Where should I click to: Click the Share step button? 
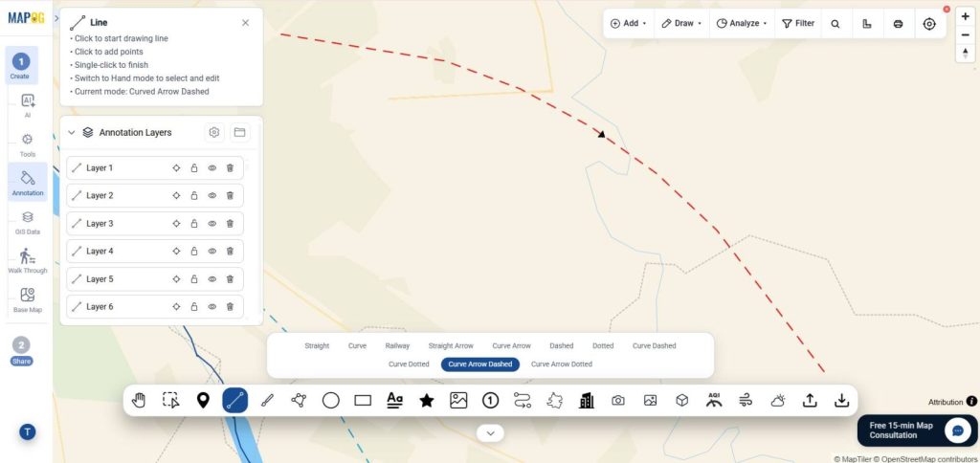(21, 352)
